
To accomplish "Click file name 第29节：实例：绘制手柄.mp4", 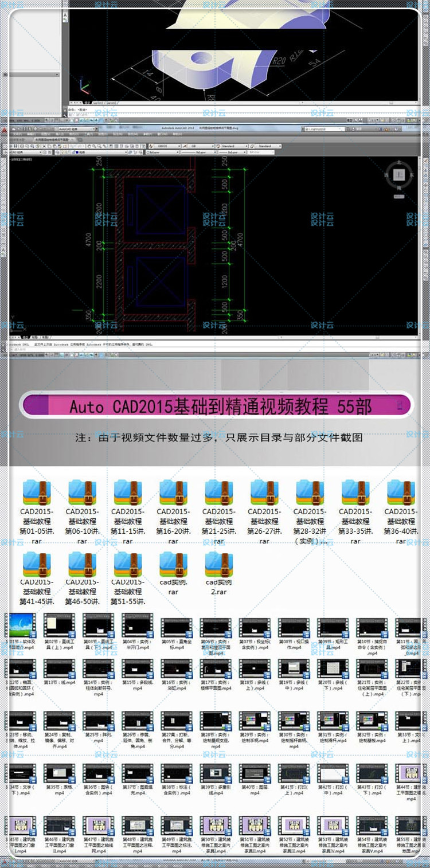I will [x=255, y=738].
